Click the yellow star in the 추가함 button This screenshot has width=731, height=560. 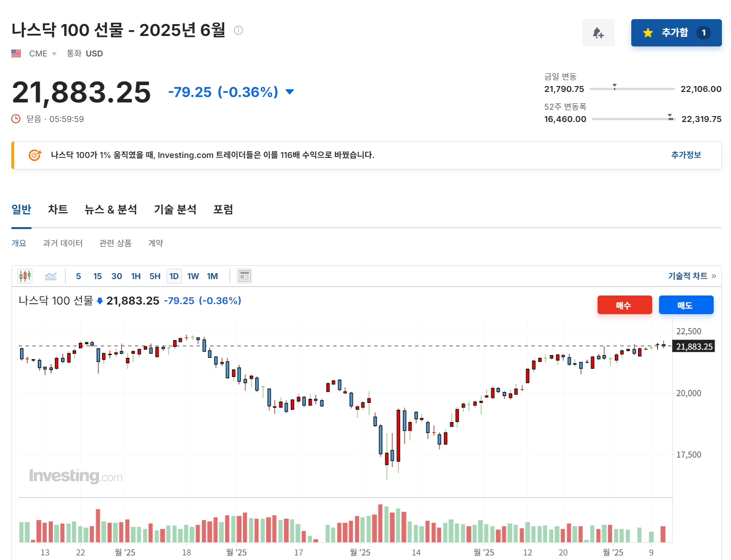647,32
